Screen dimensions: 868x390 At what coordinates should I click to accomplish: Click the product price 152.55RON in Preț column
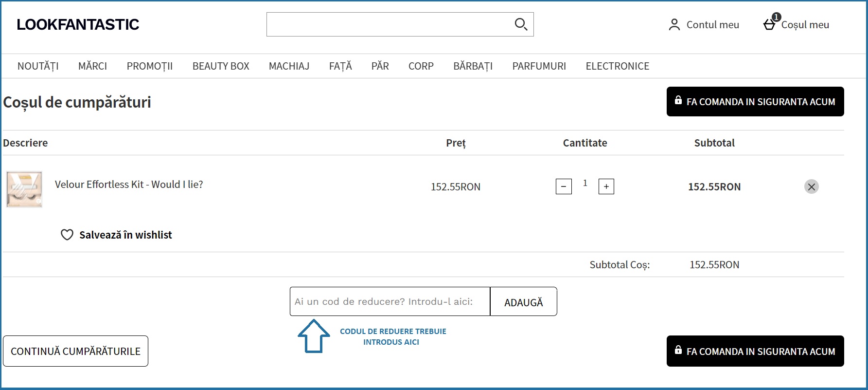point(456,187)
